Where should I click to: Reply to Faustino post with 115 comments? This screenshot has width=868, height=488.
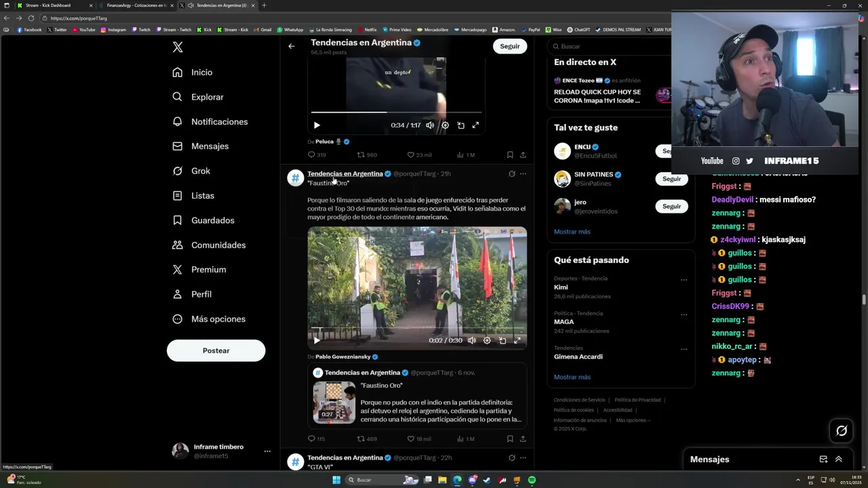[x=317, y=439]
